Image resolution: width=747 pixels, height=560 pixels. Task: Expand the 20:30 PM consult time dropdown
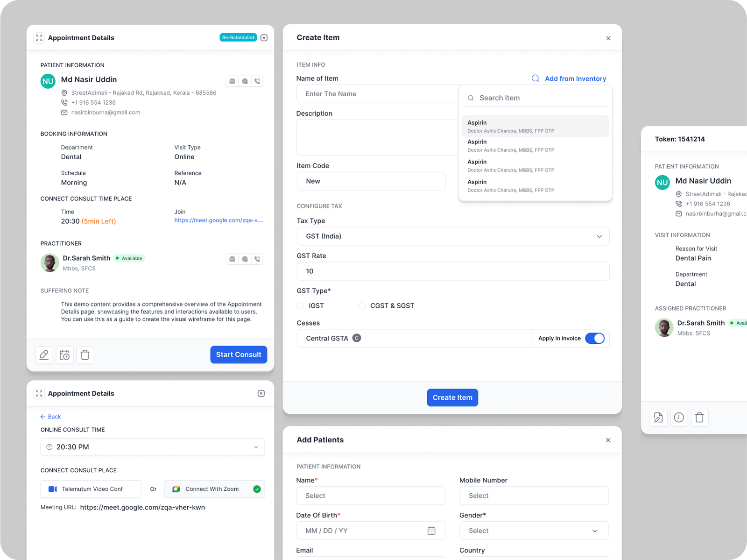153,447
